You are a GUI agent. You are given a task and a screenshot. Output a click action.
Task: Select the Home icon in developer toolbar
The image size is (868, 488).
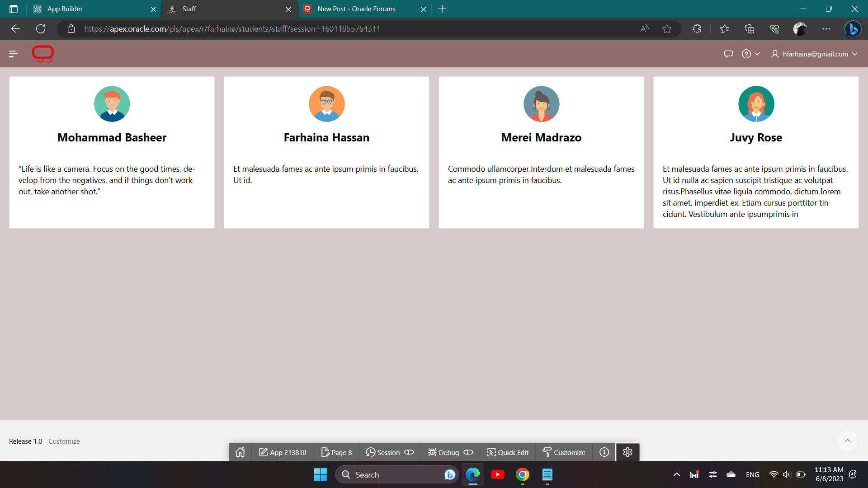[240, 452]
